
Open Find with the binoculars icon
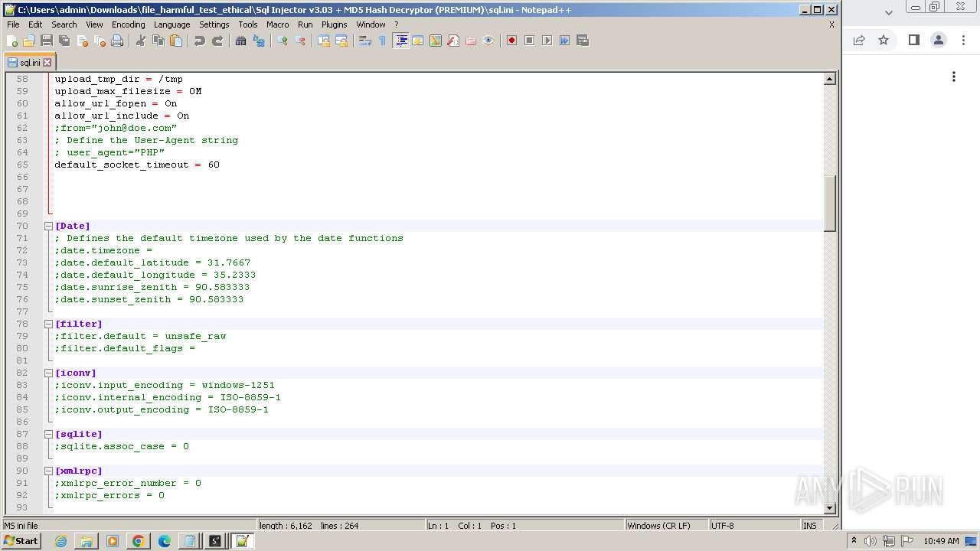pos(241,41)
